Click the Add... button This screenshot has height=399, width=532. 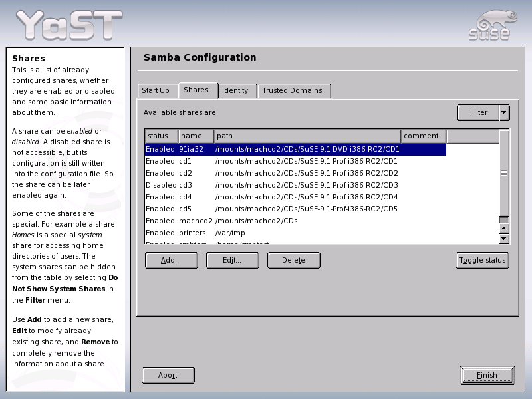coord(172,260)
